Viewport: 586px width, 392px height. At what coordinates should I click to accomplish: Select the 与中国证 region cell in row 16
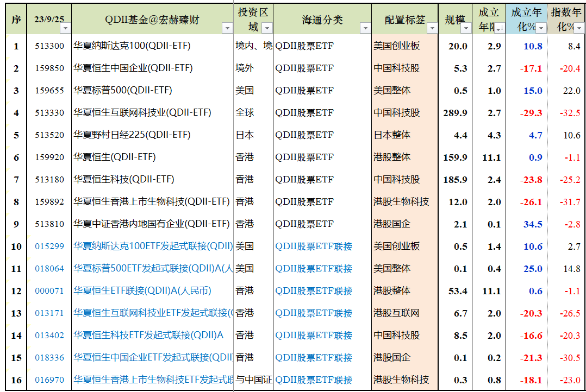[254, 380]
